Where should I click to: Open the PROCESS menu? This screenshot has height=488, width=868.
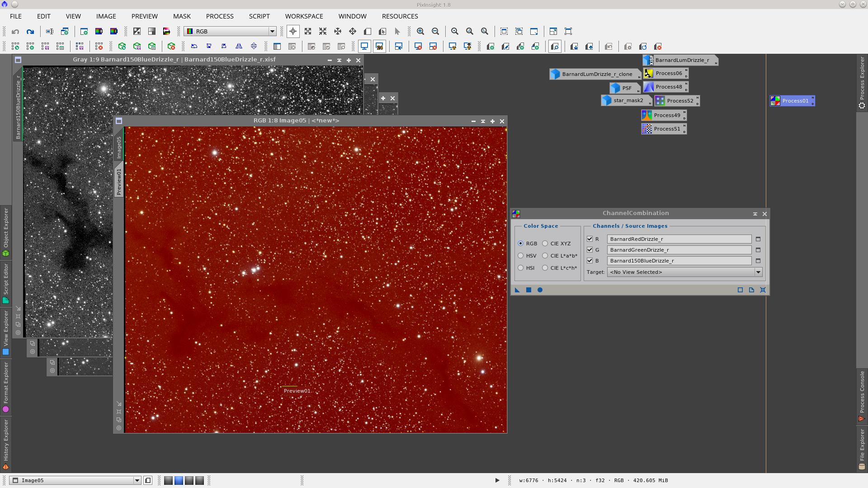[x=220, y=16]
